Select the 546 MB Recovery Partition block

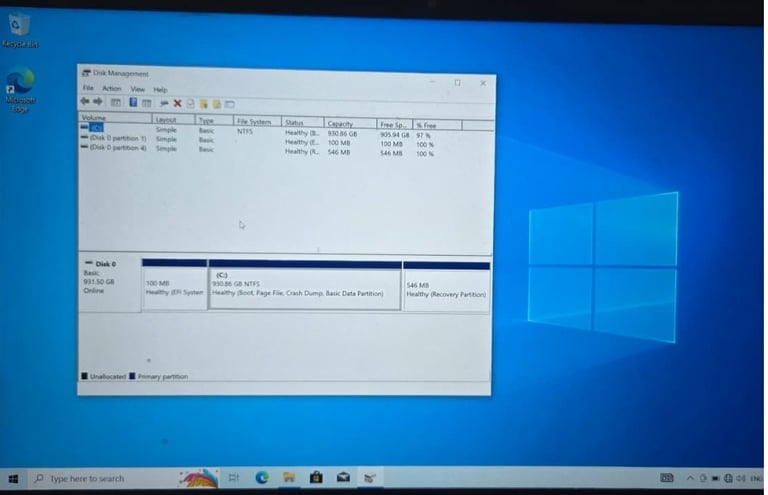click(446, 287)
